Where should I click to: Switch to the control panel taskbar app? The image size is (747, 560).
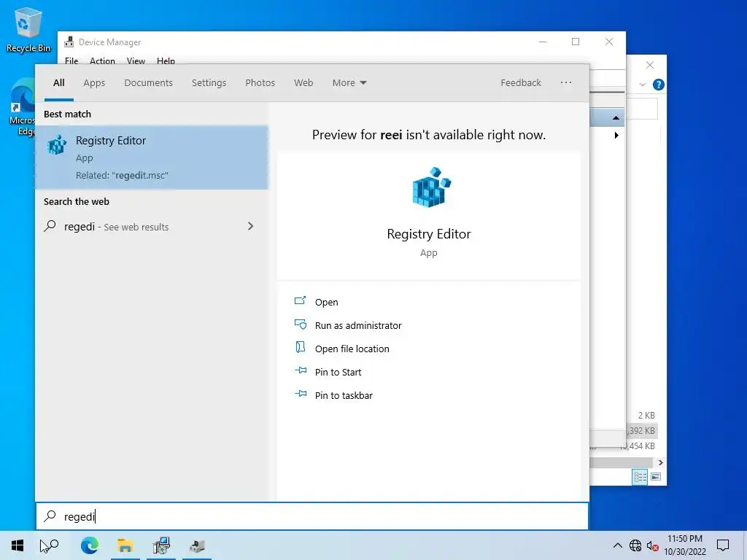click(x=161, y=545)
